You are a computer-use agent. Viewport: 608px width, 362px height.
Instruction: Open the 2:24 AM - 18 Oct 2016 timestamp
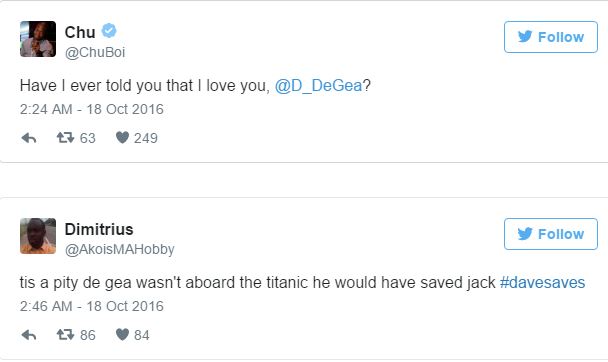point(92,109)
